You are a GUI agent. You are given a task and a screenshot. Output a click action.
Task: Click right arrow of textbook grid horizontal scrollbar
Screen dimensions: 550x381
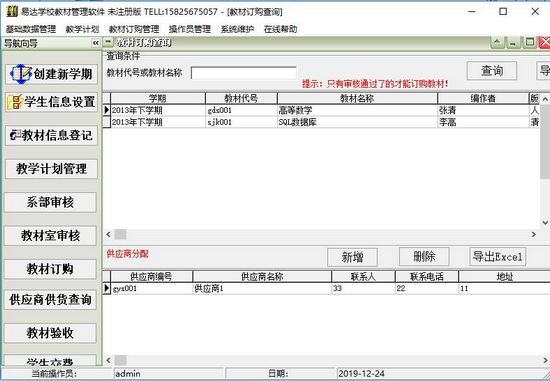[x=534, y=234]
